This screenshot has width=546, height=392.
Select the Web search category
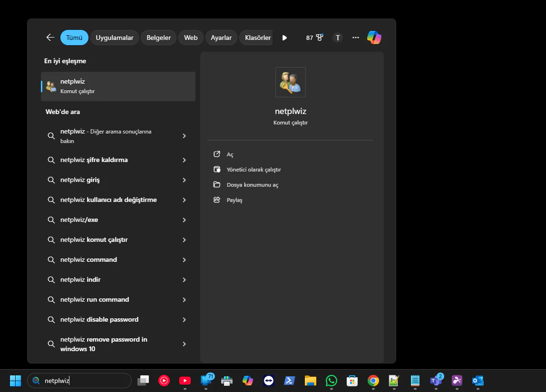(190, 38)
